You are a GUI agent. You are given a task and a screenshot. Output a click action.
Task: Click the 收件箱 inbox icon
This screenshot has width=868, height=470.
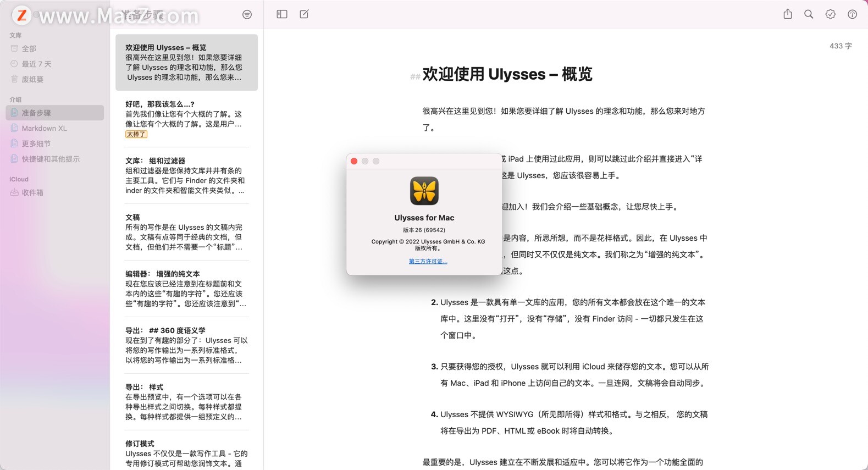(14, 192)
